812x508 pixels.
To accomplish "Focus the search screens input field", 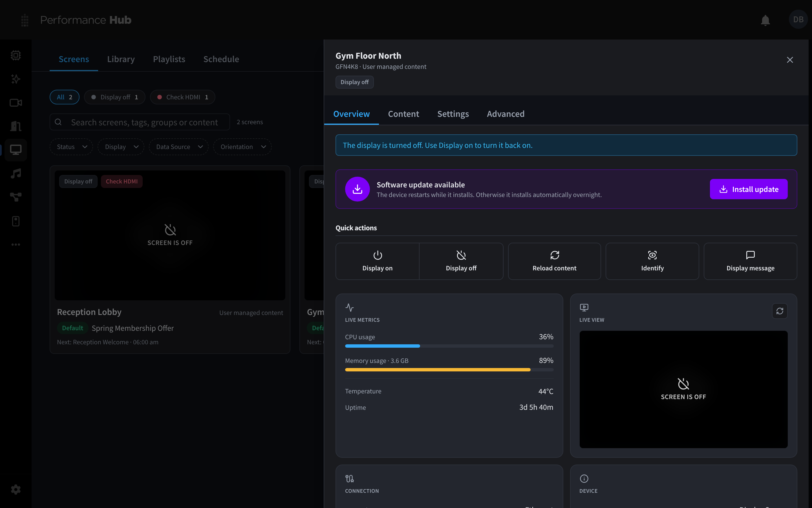I will point(140,122).
